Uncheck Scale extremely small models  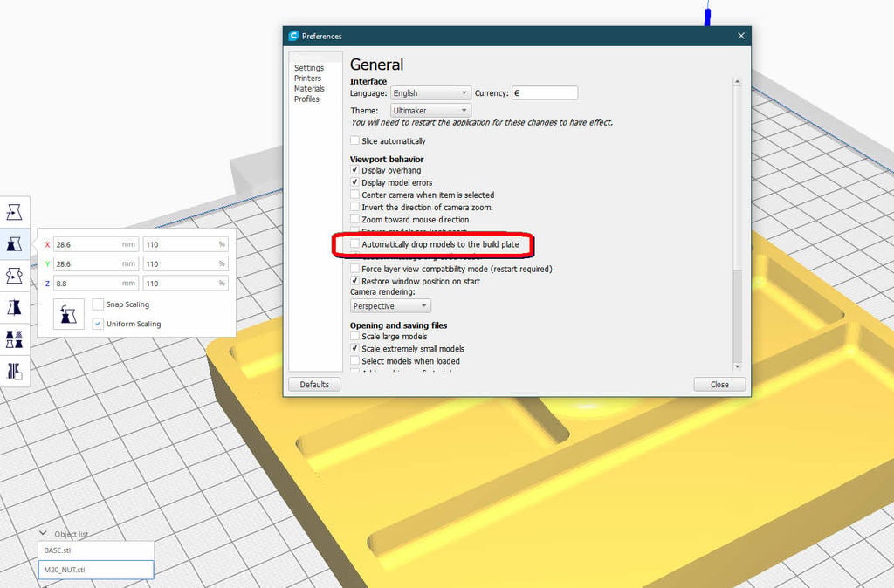click(x=354, y=349)
